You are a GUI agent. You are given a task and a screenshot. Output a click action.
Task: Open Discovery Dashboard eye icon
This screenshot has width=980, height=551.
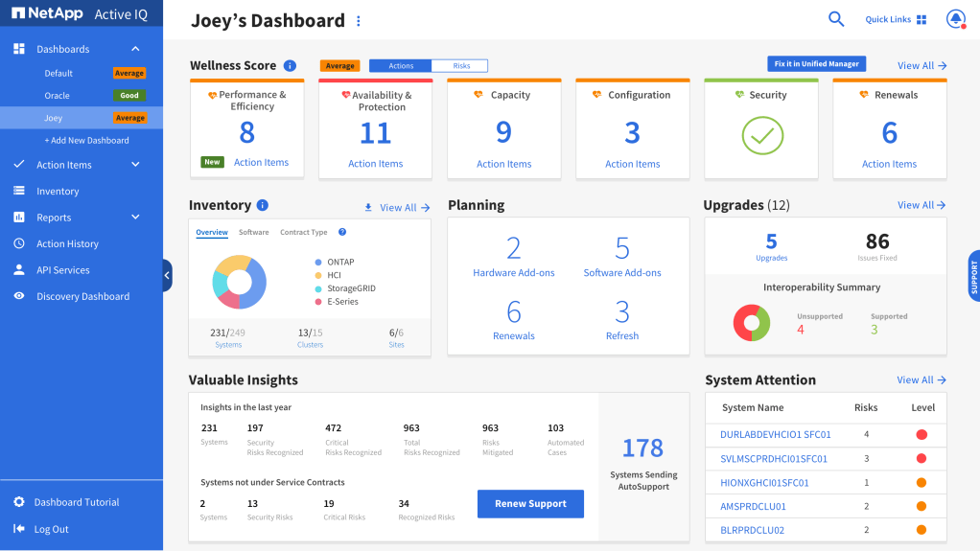click(19, 296)
